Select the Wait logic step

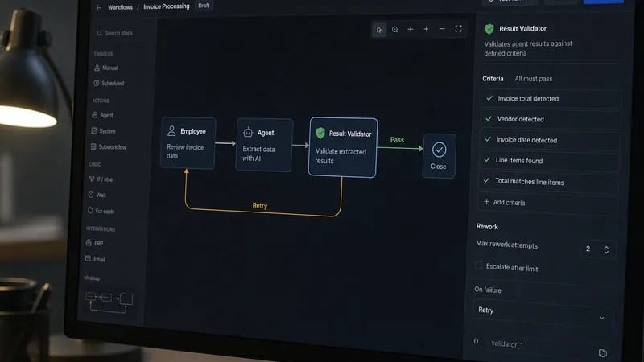[x=98, y=195]
